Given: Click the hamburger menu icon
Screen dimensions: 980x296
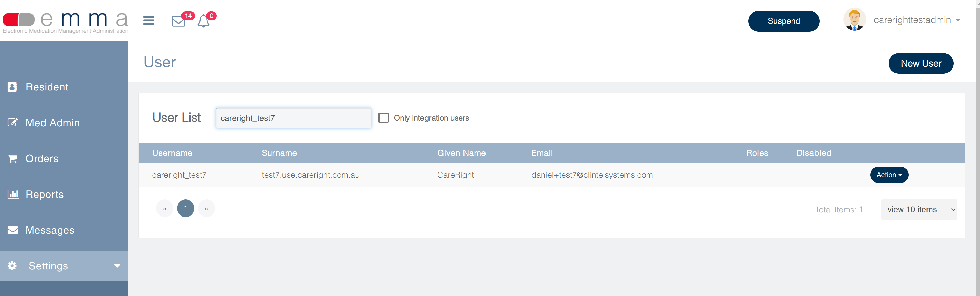Looking at the screenshot, I should 148,20.
